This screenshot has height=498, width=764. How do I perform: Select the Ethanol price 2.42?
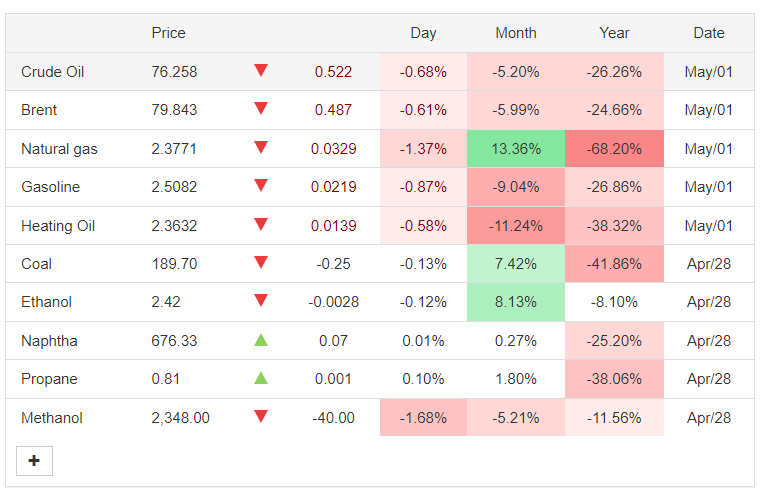166,302
